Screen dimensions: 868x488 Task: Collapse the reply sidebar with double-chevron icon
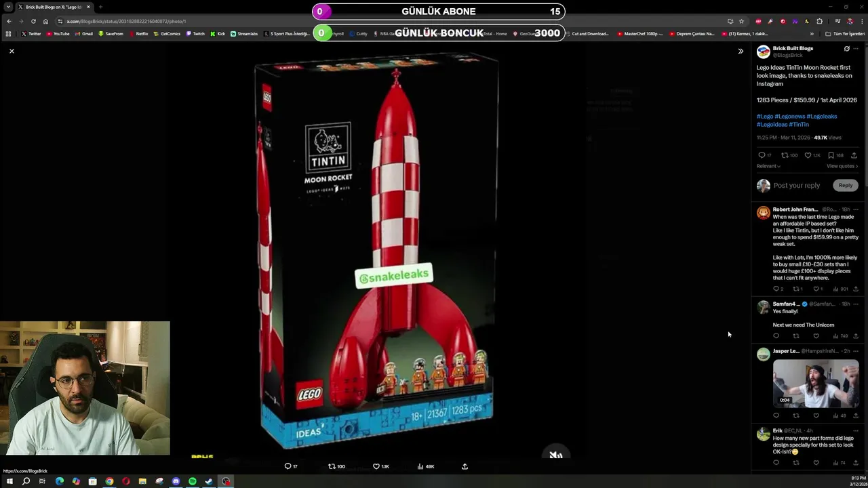tap(741, 51)
